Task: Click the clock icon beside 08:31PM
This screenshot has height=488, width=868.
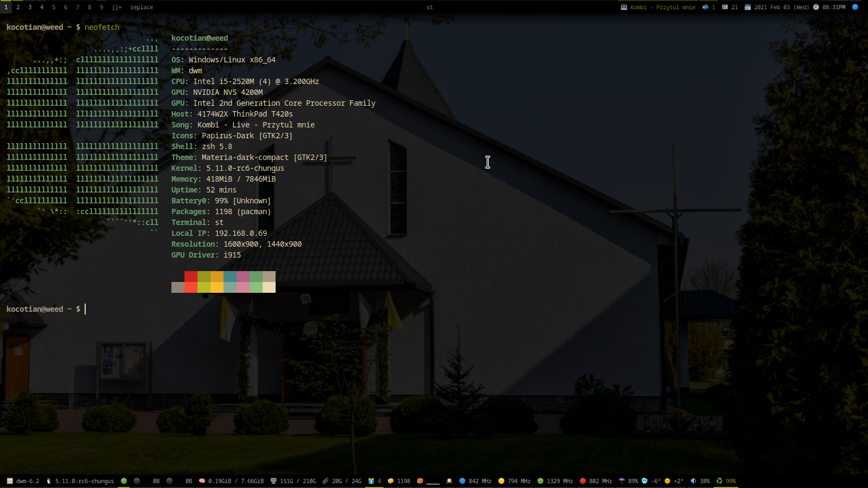Action: (816, 7)
